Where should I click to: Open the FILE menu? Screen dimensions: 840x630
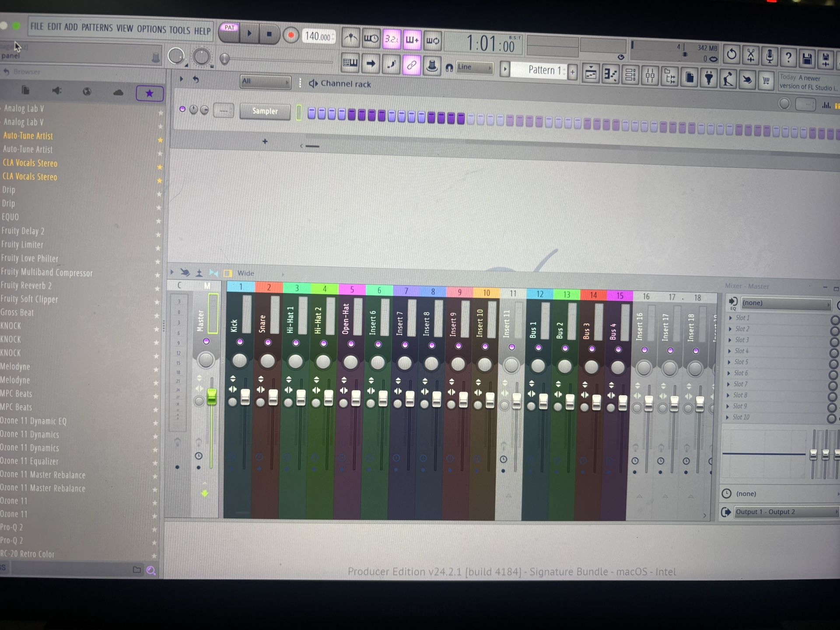(x=37, y=26)
